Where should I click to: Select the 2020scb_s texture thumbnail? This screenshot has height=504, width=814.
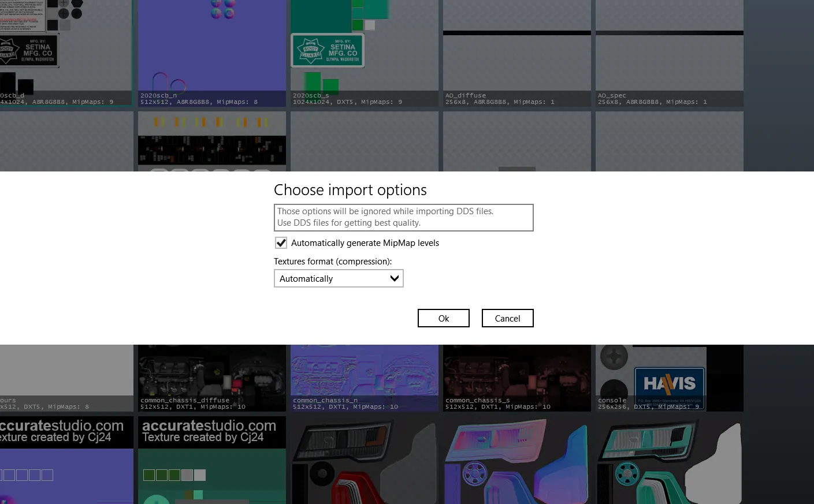364,52
